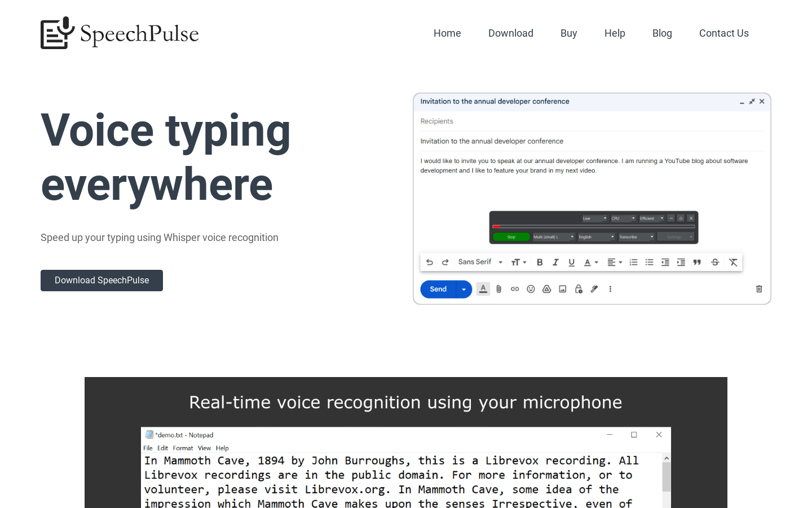Image resolution: width=812 pixels, height=508 pixels.
Task: Open the Download menu item
Action: coord(511,33)
